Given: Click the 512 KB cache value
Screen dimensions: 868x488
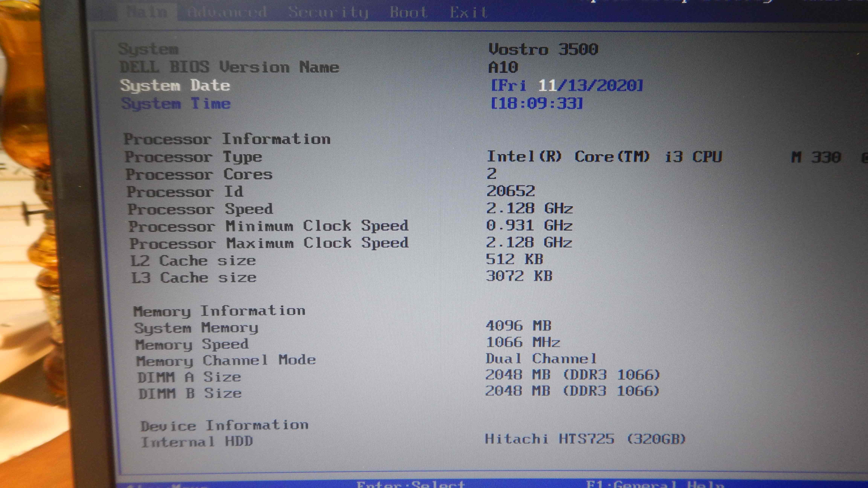Looking at the screenshot, I should pyautogui.click(x=515, y=259).
